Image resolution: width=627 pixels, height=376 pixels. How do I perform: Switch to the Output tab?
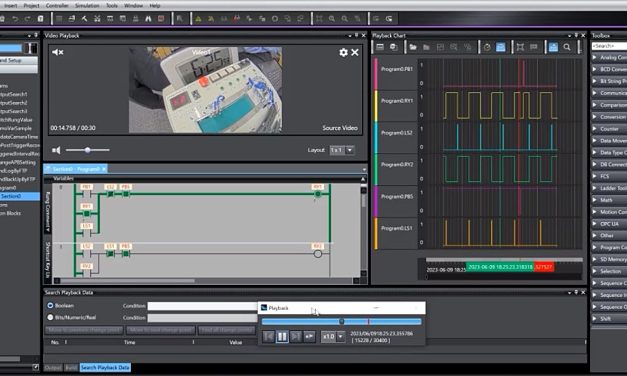pyautogui.click(x=53, y=367)
